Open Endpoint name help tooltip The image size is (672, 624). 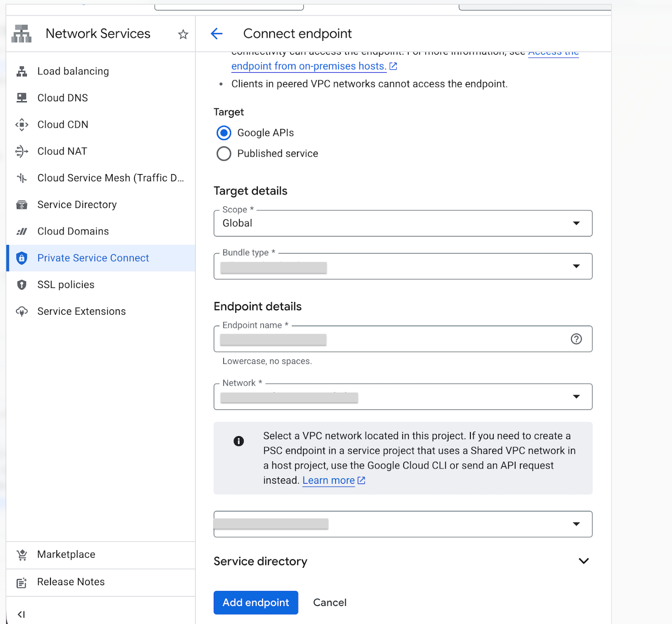point(576,339)
